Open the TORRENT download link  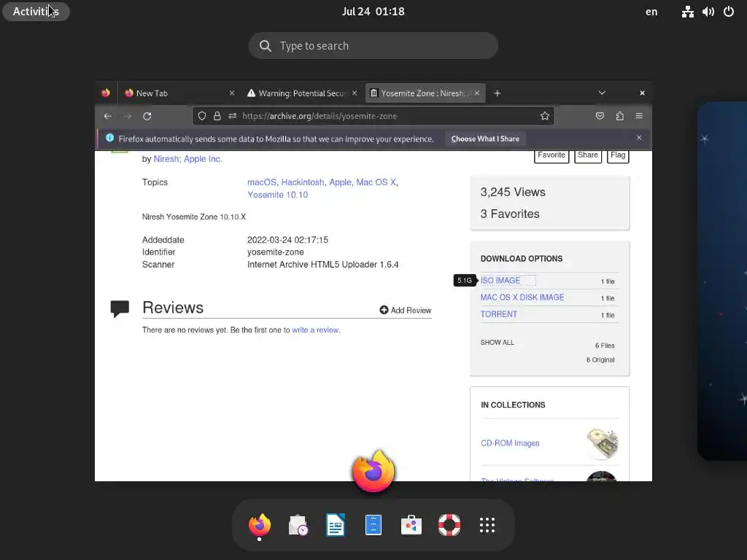click(498, 314)
